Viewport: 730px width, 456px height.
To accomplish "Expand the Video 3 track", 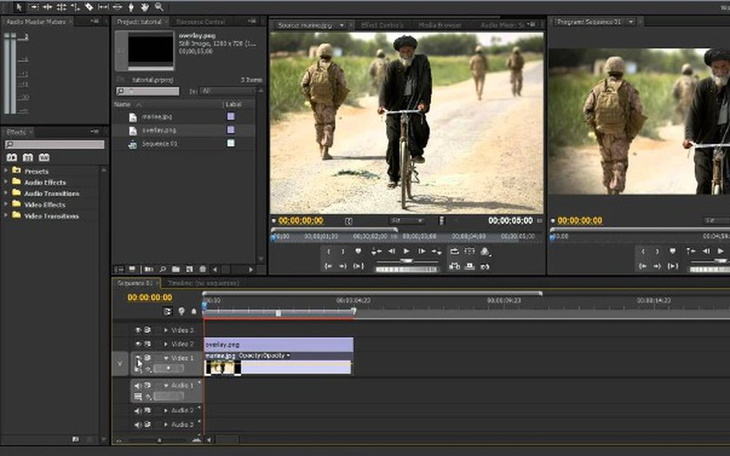I will [166, 330].
